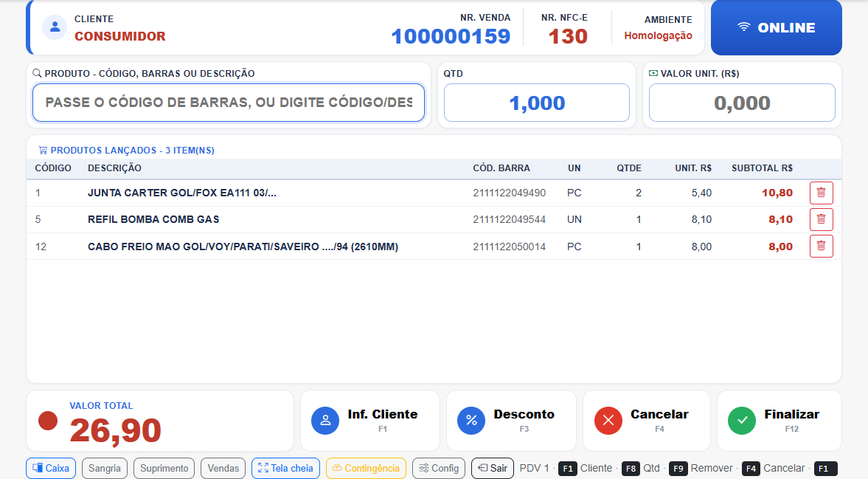Apply a Desconto discount
The image size is (868, 479).
tap(511, 420)
